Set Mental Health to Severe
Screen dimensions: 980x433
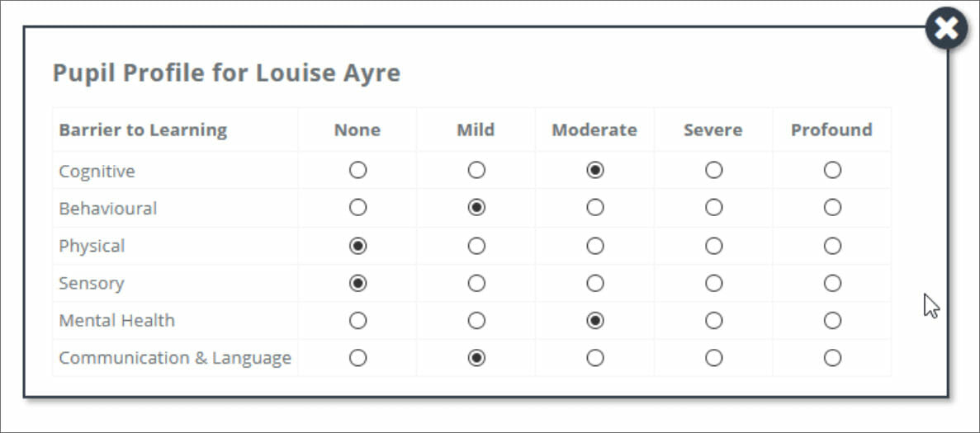[714, 321]
